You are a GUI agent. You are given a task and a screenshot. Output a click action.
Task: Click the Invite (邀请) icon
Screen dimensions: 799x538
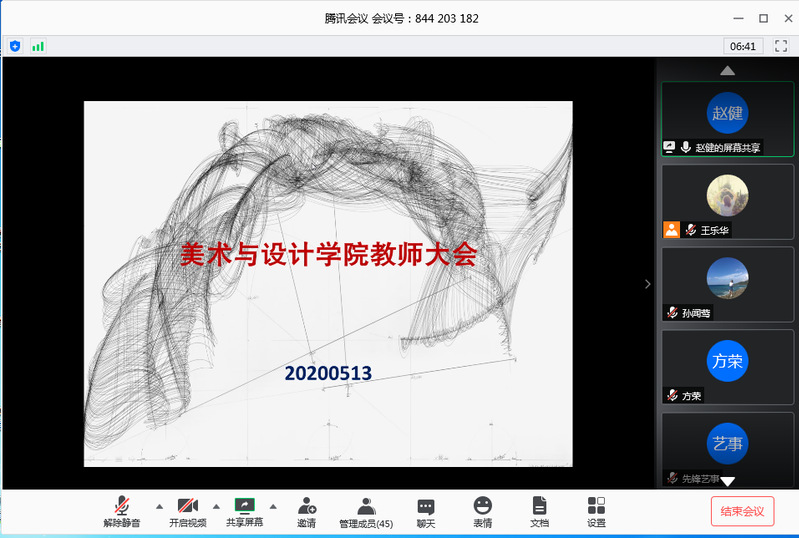tap(306, 511)
